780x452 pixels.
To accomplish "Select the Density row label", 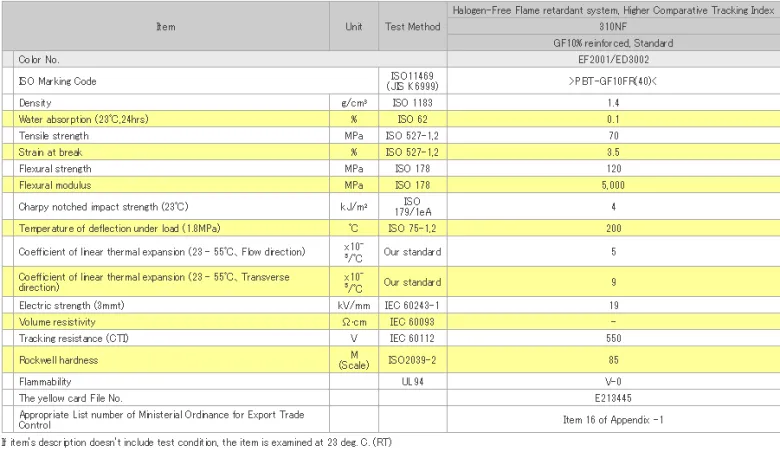I will pyautogui.click(x=36, y=103).
